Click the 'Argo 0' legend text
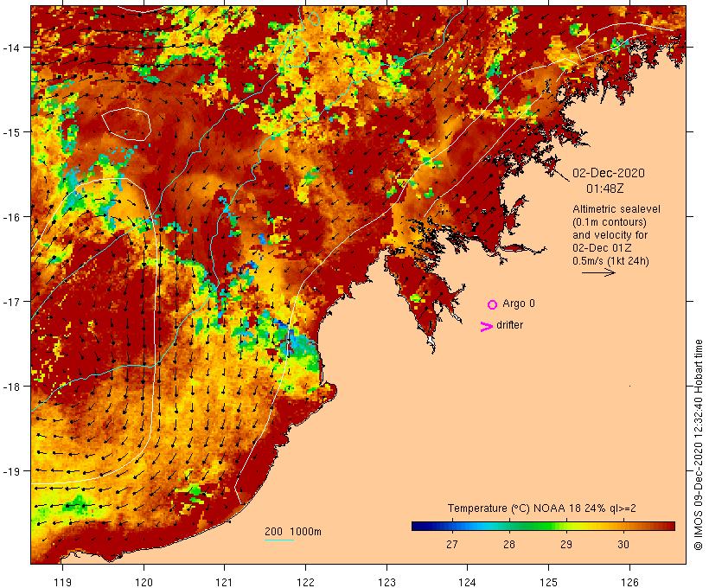 [x=519, y=304]
